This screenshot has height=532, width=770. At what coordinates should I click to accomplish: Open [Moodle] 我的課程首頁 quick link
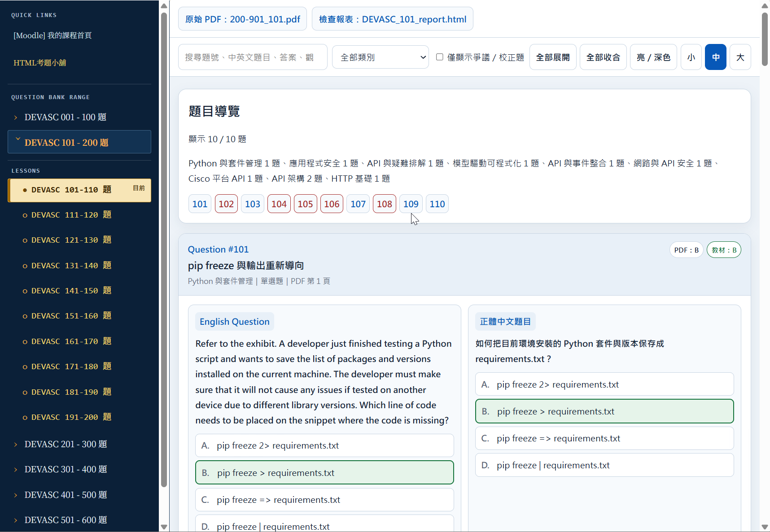52,35
